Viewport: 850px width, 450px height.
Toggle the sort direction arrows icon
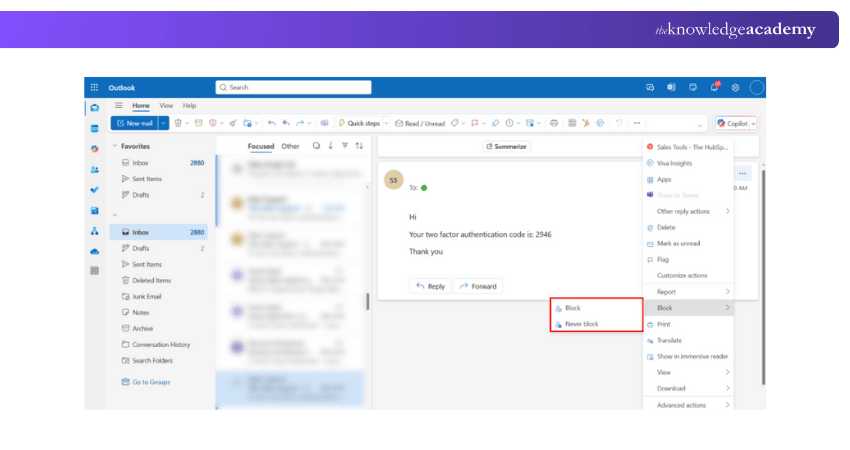[x=359, y=146]
